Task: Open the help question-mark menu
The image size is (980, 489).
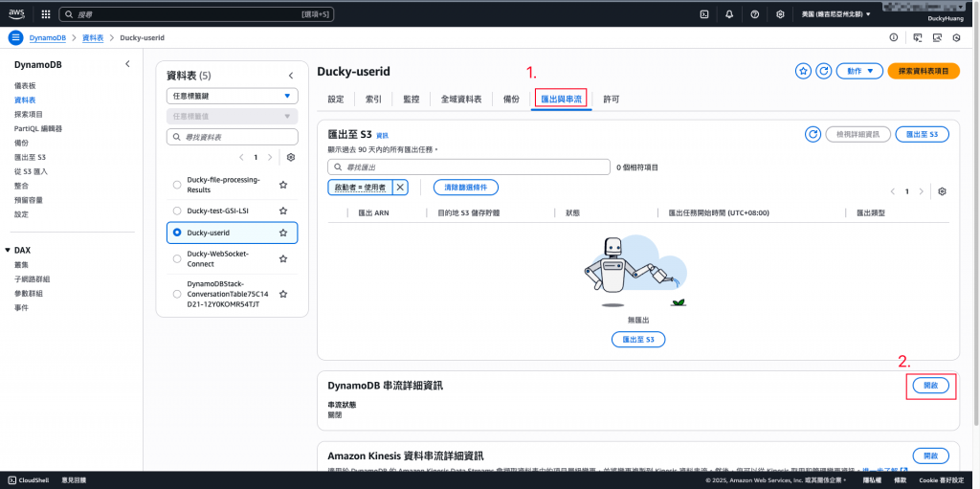Action: [x=755, y=14]
